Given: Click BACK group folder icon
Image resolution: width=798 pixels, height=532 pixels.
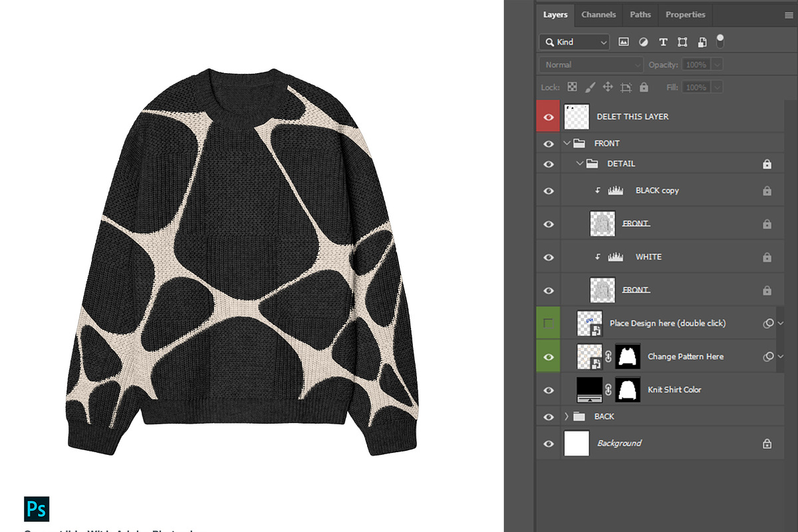Looking at the screenshot, I should pyautogui.click(x=579, y=416).
